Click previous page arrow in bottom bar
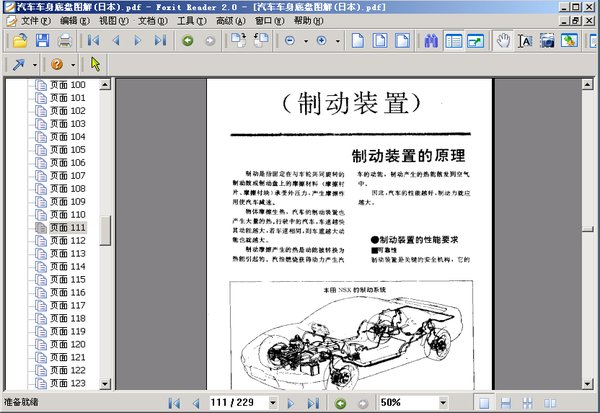Image resolution: width=600 pixels, height=413 pixels. pyautogui.click(x=195, y=402)
